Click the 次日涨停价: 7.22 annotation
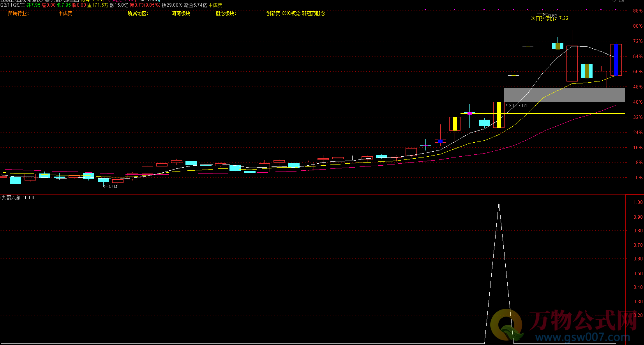The height and width of the screenshot is (345, 644). 549,18
